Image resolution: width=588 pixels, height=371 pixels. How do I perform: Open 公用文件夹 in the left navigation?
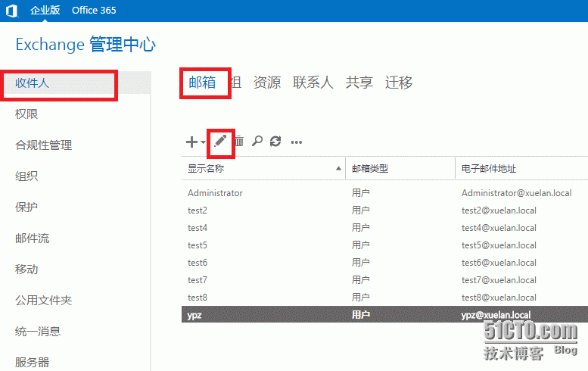point(43,300)
